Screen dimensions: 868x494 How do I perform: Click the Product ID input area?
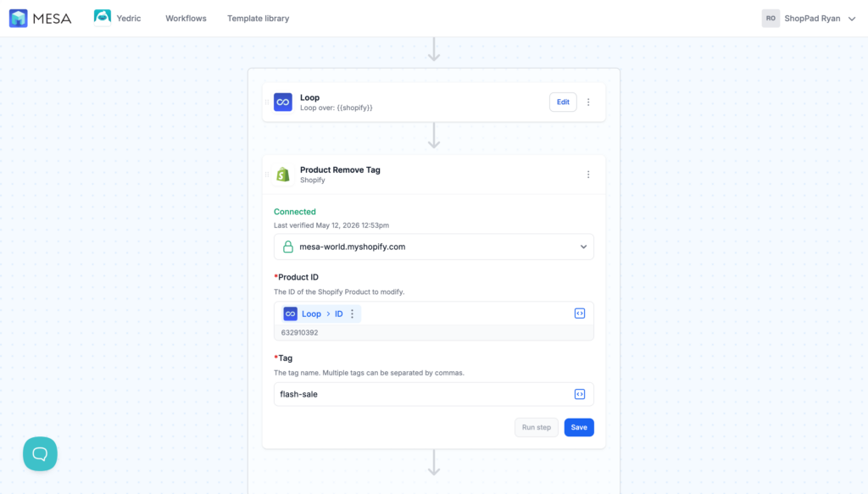point(433,314)
